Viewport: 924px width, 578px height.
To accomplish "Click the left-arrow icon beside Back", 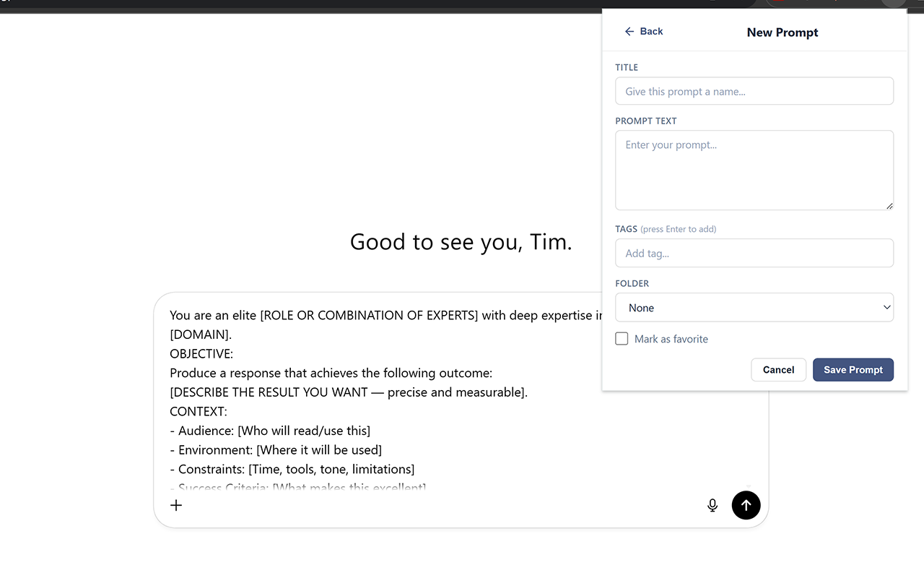I will [629, 31].
